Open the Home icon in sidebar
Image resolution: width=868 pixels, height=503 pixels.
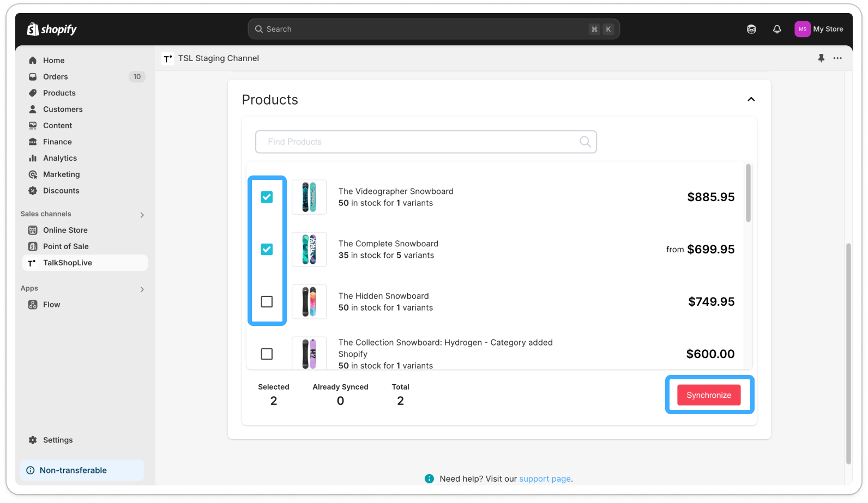pyautogui.click(x=33, y=60)
